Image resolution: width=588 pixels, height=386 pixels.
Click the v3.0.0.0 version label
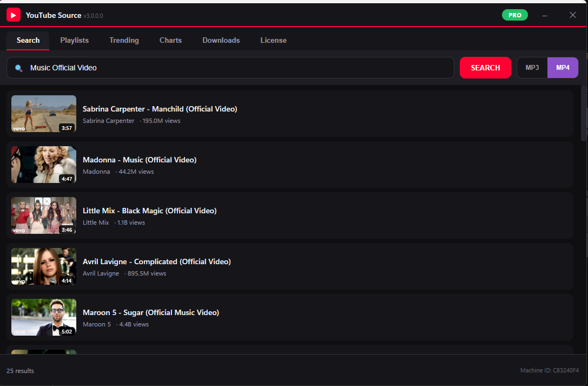pyautogui.click(x=94, y=16)
